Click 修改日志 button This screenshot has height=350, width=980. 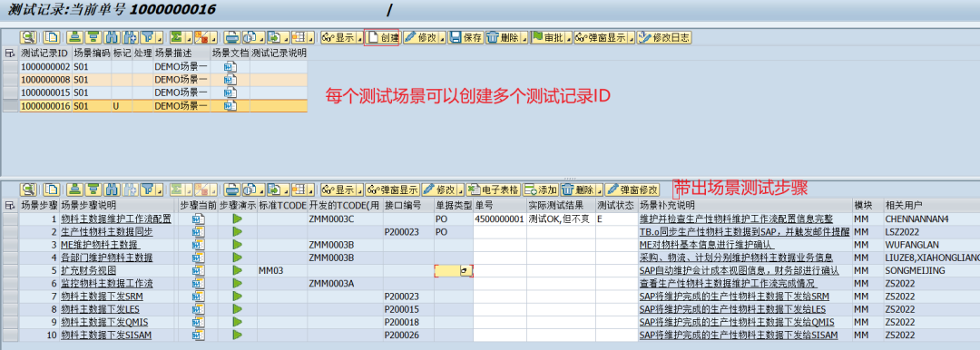point(663,37)
